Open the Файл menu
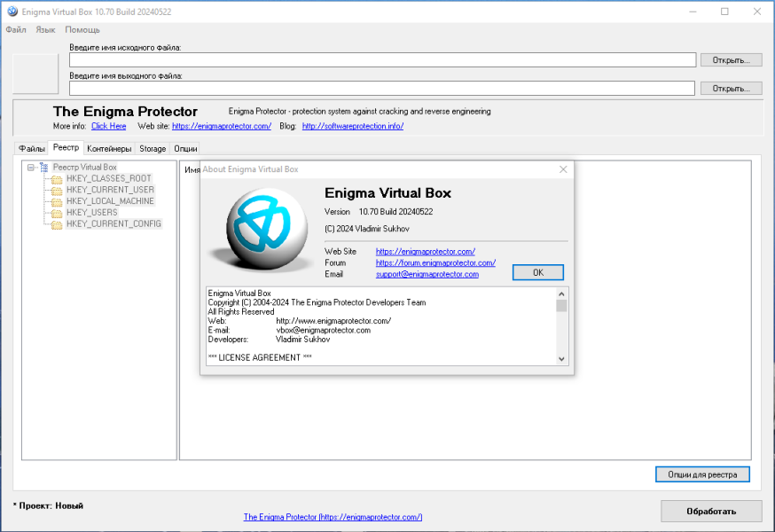 point(16,29)
